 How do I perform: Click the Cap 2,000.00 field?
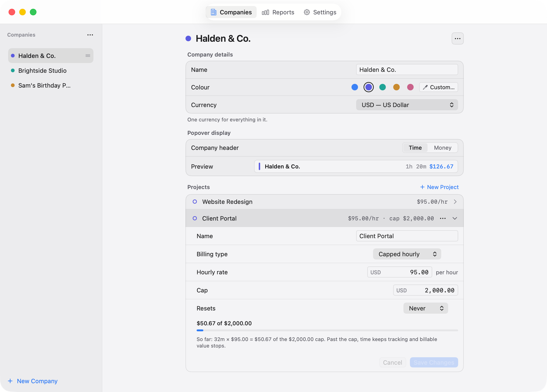point(425,290)
